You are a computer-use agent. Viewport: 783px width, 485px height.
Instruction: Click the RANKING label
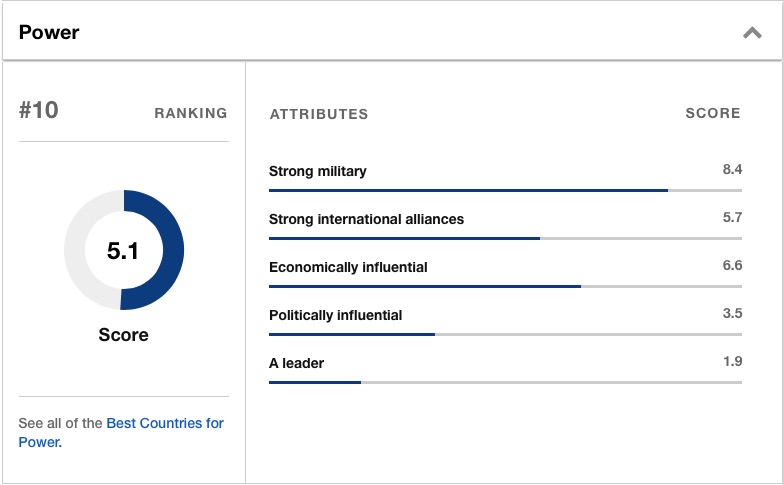(191, 113)
